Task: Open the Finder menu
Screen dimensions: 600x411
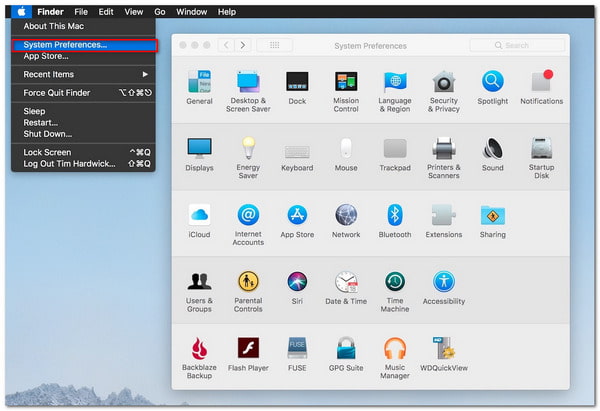Action: coord(50,12)
